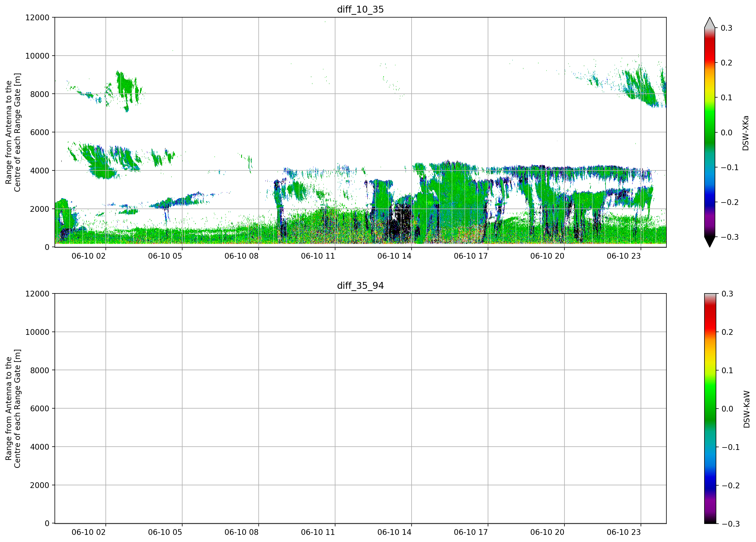
Task: Click the 06-10 14 tick label on top plot
Action: tap(394, 256)
